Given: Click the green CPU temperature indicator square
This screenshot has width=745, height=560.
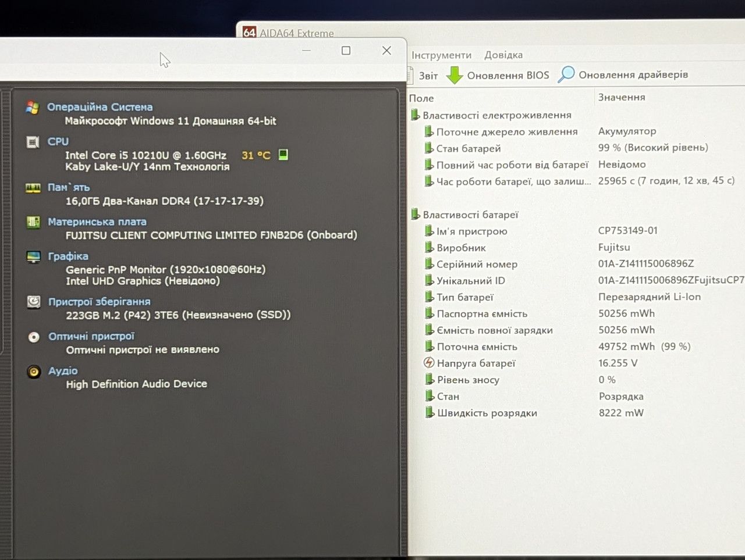Looking at the screenshot, I should 283,155.
